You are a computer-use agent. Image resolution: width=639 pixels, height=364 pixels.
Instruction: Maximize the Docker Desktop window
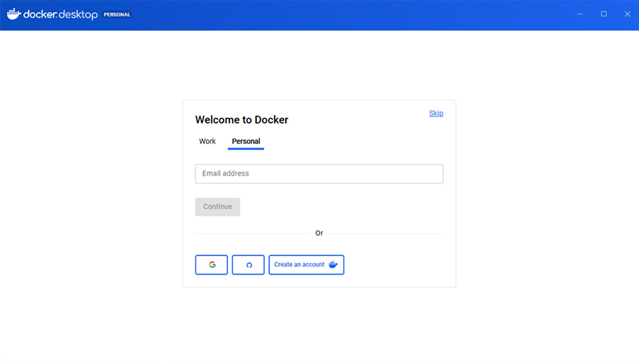point(603,14)
